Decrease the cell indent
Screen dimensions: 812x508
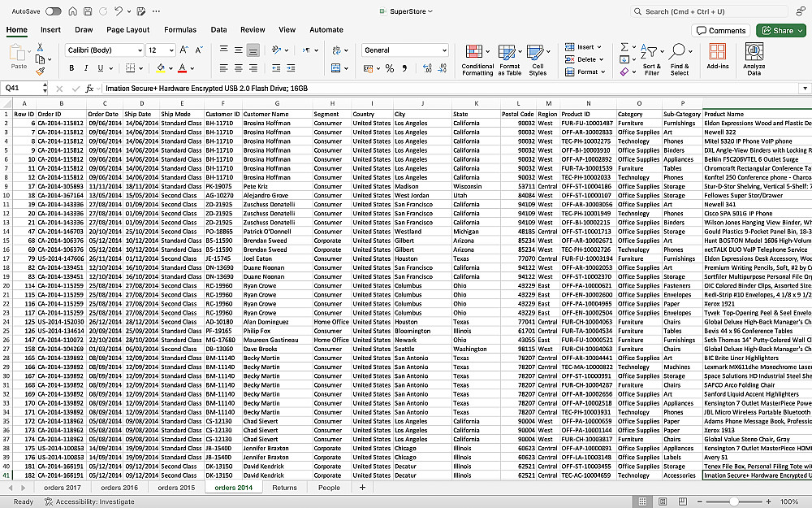[276, 68]
